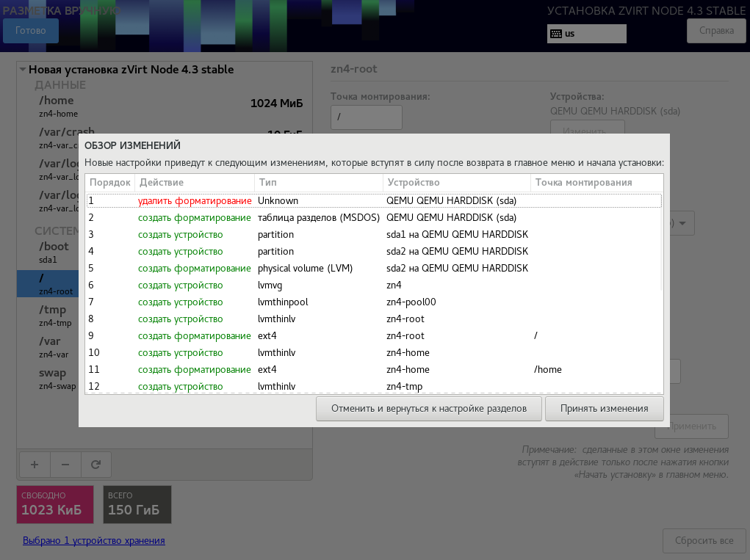This screenshot has height=560, width=750.
Task: Sort by the Действие column header
Action: [x=195, y=183]
